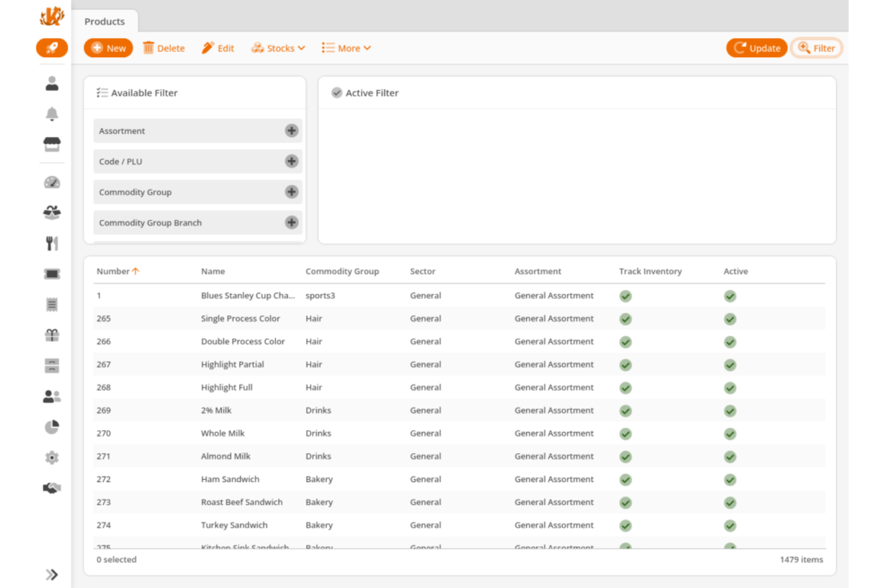Open the inventory boxes icon in sidebar
This screenshot has height=588, width=882.
coord(52,213)
